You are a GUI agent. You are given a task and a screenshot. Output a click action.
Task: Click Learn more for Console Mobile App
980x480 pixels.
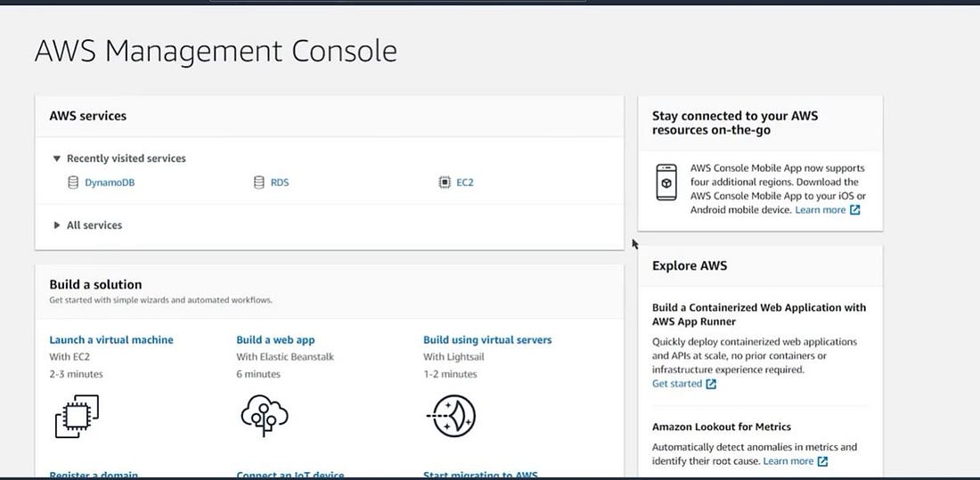(x=820, y=210)
